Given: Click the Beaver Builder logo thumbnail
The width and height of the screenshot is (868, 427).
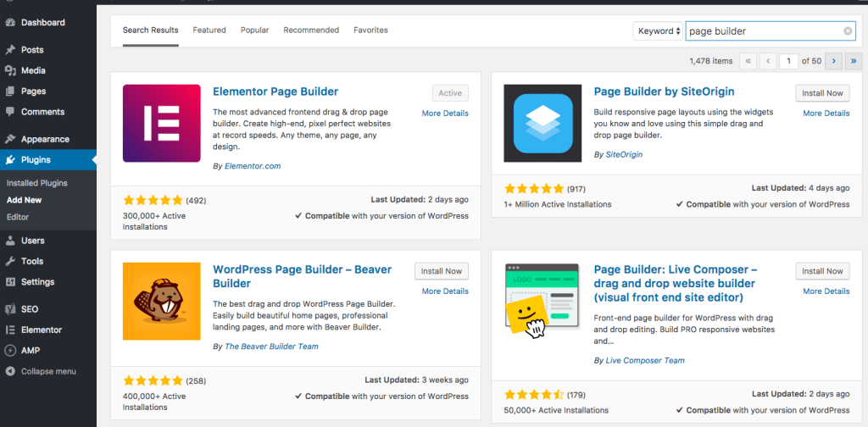Looking at the screenshot, I should pos(162,301).
